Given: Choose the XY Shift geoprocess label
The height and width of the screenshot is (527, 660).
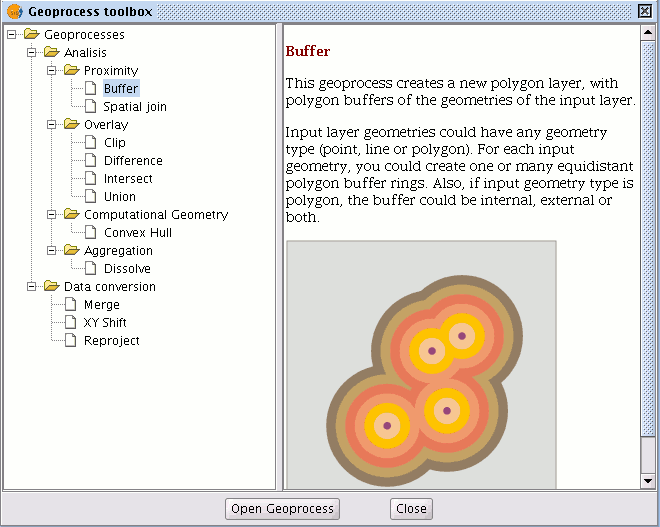Looking at the screenshot, I should (x=105, y=322).
